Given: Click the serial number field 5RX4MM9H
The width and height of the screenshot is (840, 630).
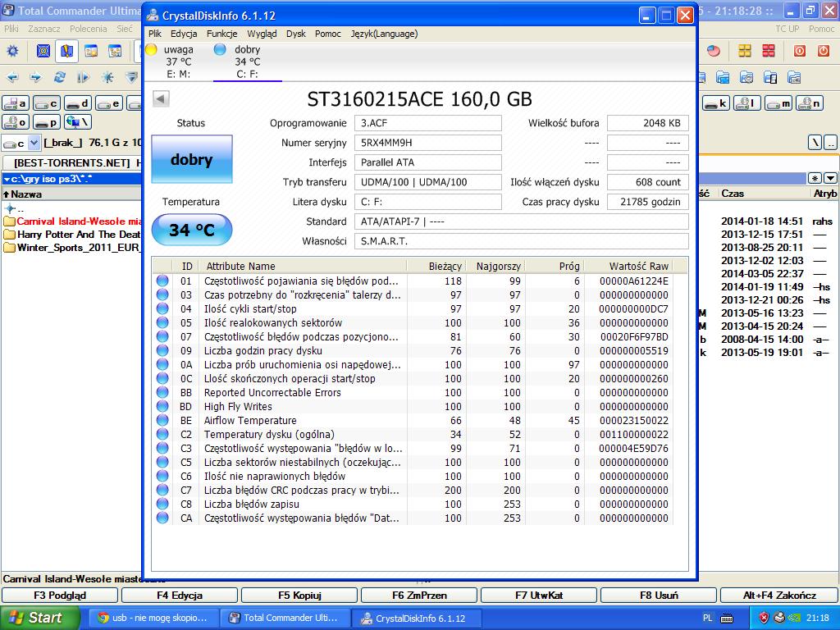Looking at the screenshot, I should point(427,143).
